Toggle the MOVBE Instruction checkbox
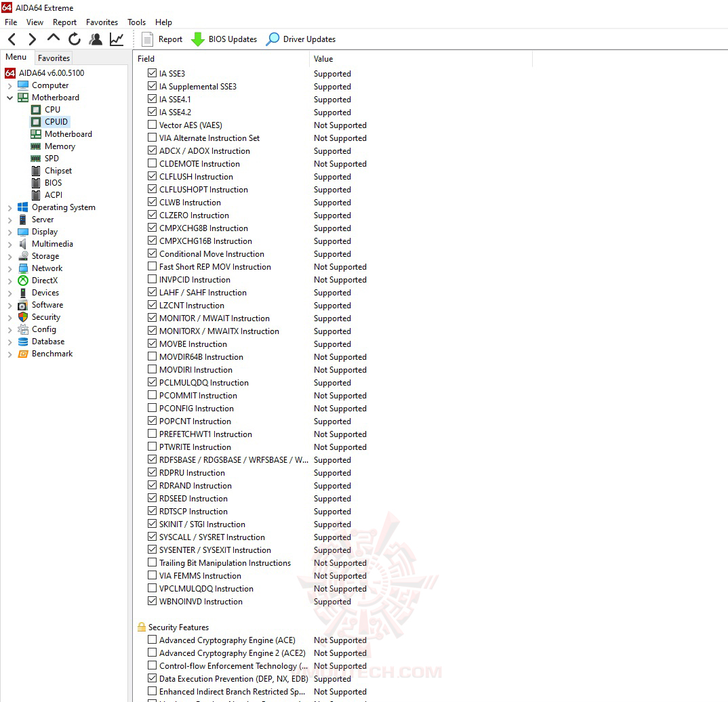The height and width of the screenshot is (702, 728). tap(153, 344)
